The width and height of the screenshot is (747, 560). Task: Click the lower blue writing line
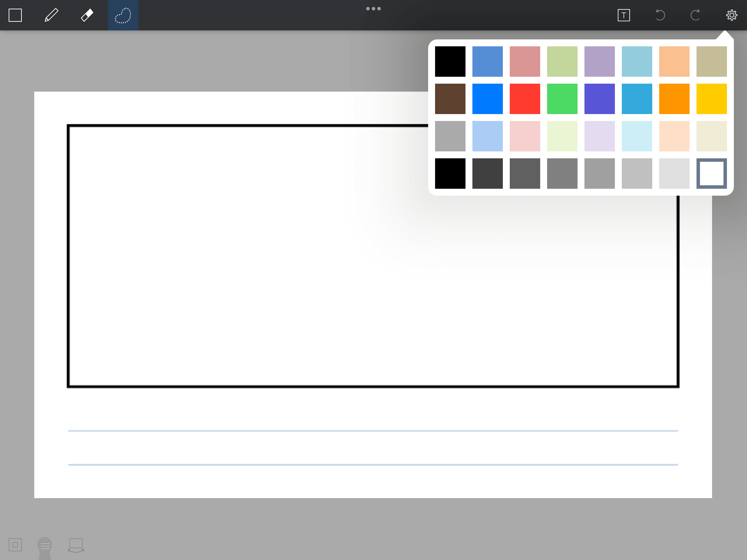(373, 465)
